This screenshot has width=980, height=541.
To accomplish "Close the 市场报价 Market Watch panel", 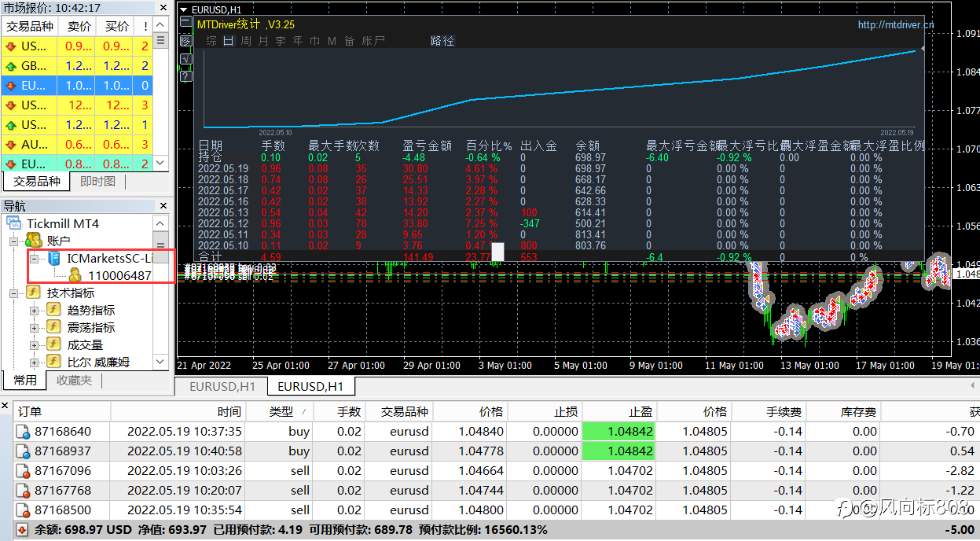I will pos(162,8).
